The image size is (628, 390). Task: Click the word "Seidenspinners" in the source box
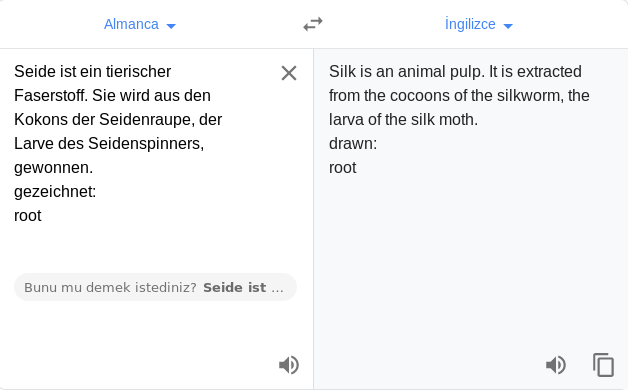[x=146, y=144]
